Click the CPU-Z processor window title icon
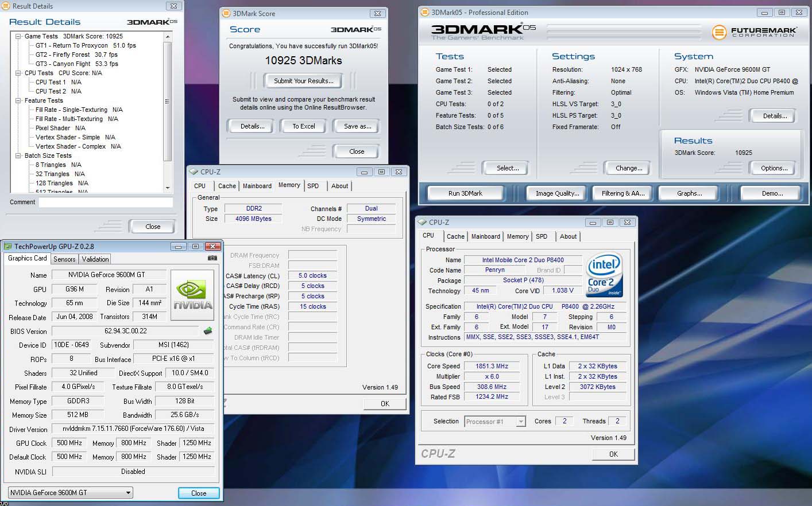 423,222
